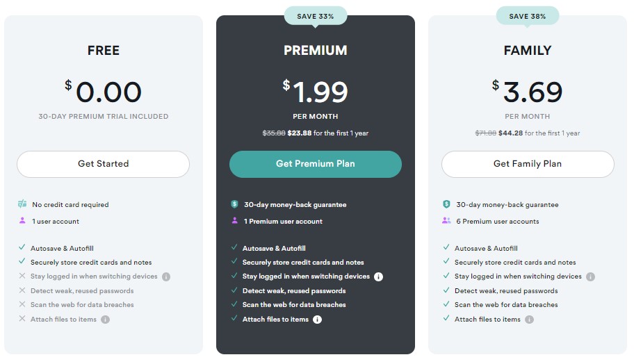Click the Get Started button
This screenshot has width=634, height=364.
coord(103,164)
